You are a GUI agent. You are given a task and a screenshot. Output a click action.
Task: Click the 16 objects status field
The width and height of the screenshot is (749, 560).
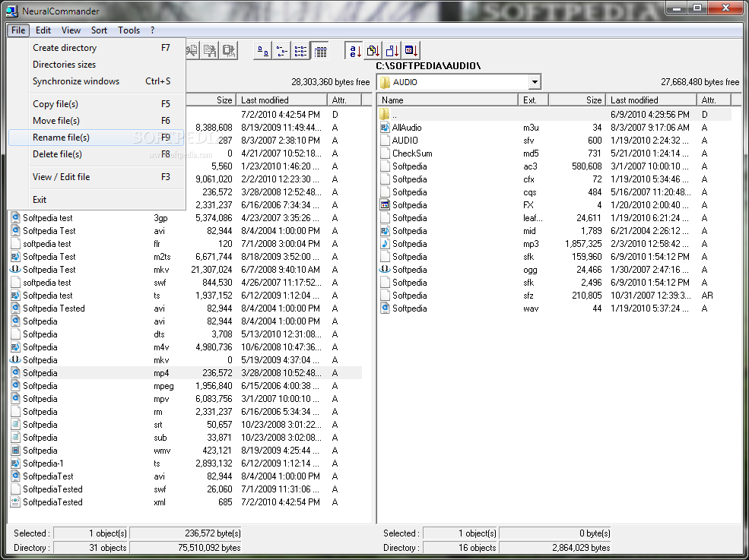point(460,548)
